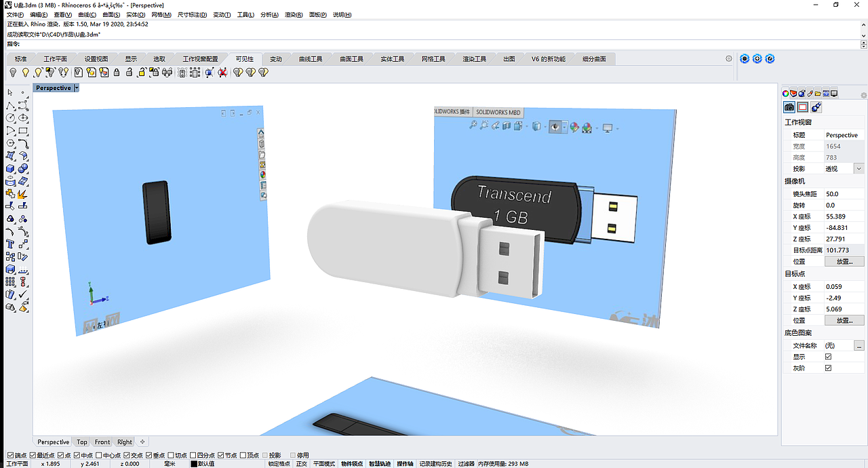Click the camera 位置 放置... button

click(844, 262)
